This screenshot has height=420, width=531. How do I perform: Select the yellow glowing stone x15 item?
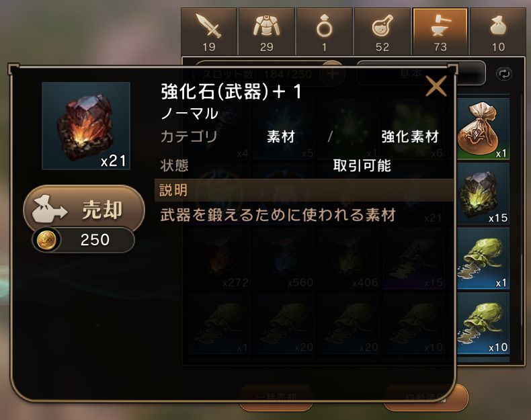483,194
